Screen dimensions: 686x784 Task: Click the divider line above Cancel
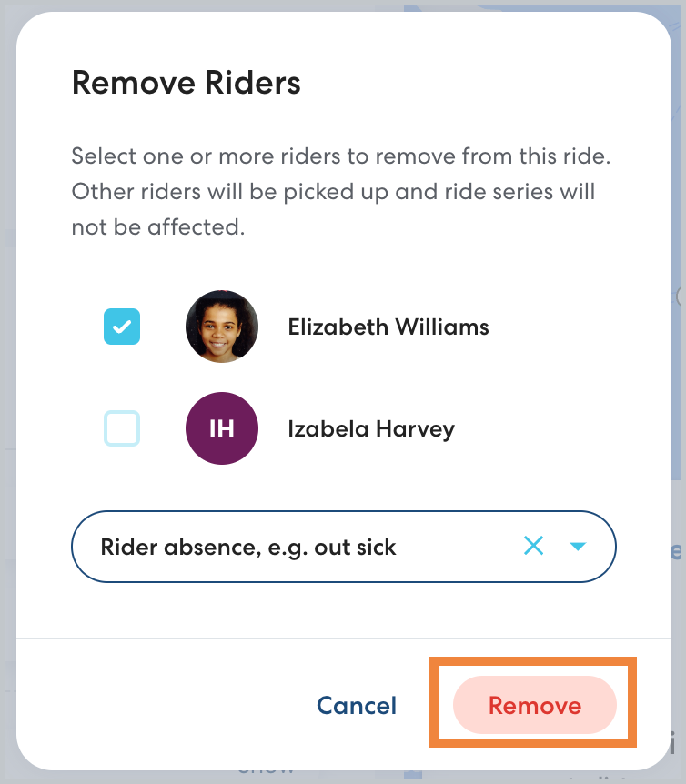point(343,638)
